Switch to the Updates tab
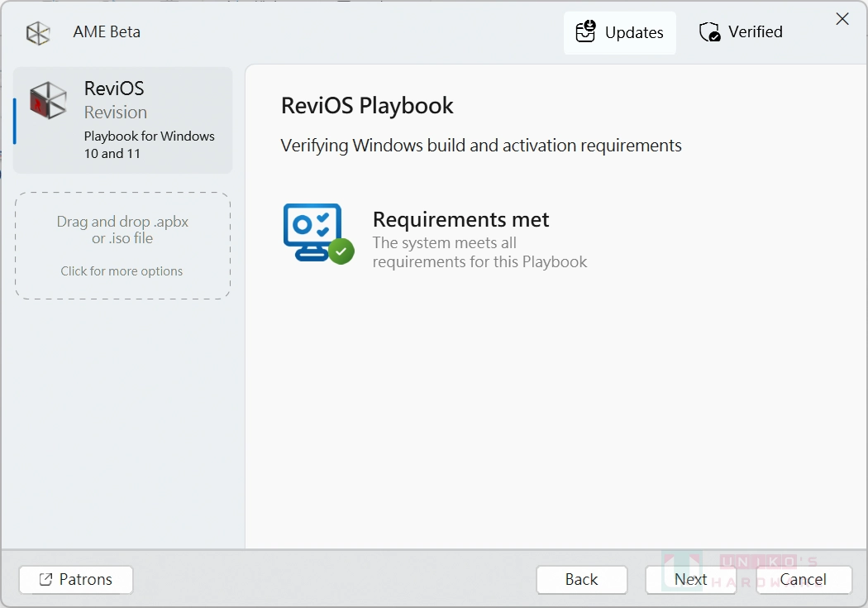 (x=620, y=32)
